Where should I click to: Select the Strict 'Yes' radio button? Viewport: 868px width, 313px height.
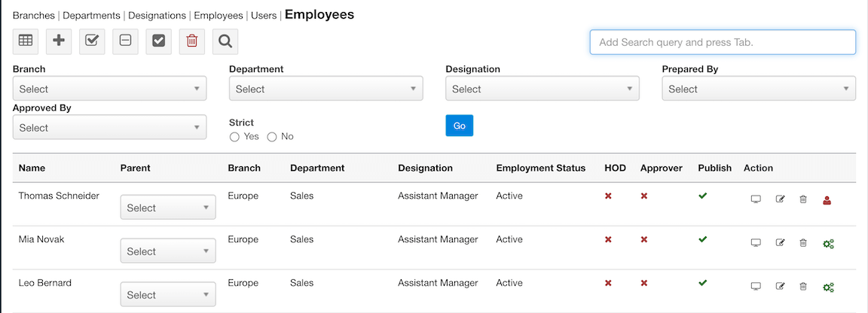[x=234, y=137]
